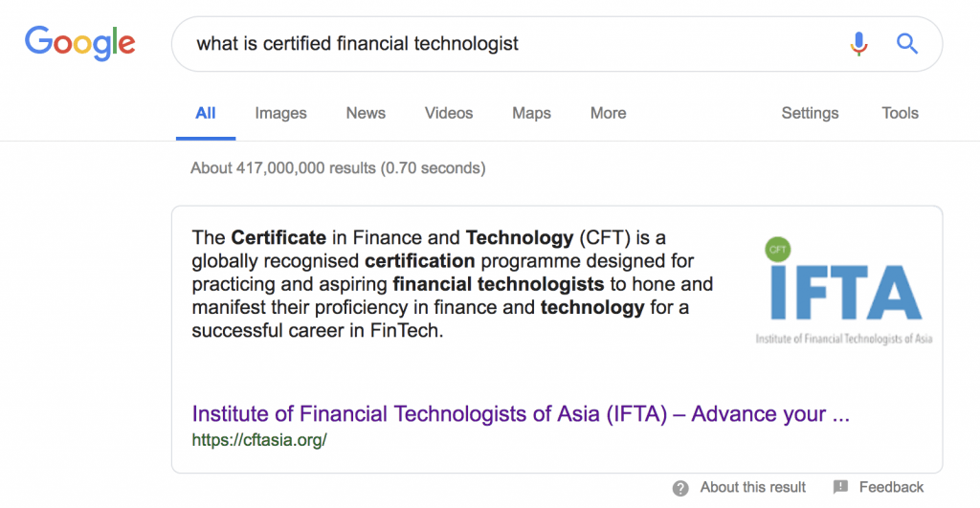Image resolution: width=980 pixels, height=508 pixels.
Task: Click the Feedback link
Action: (891, 487)
